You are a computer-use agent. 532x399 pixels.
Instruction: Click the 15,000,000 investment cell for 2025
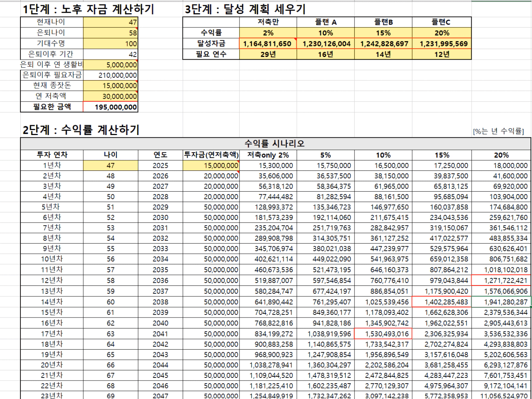211,165
